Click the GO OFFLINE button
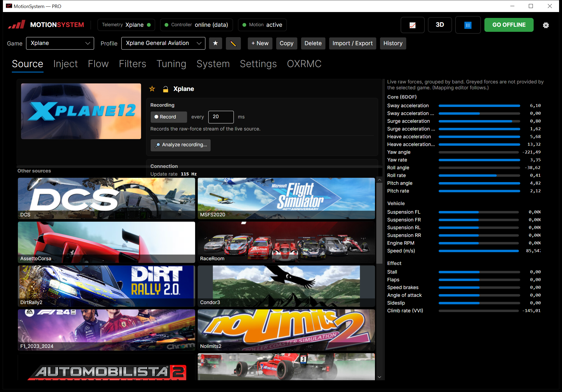Image resolution: width=562 pixels, height=392 pixels. click(509, 25)
